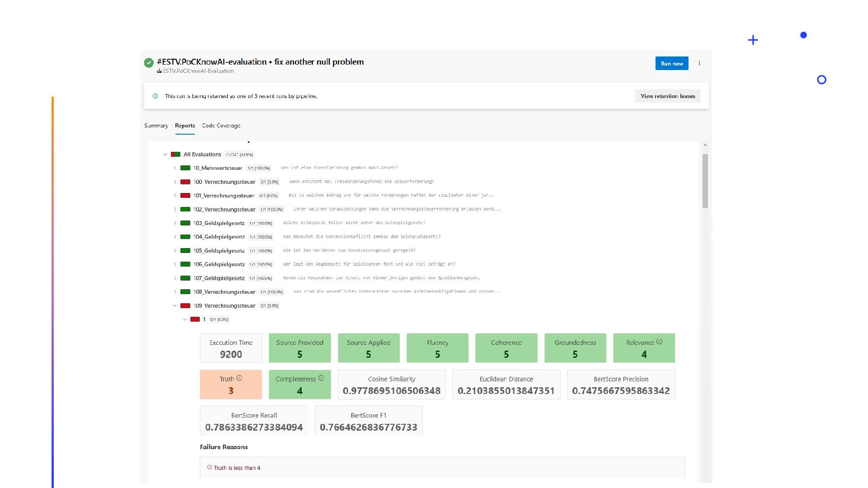Click View retention leases button

[667, 96]
